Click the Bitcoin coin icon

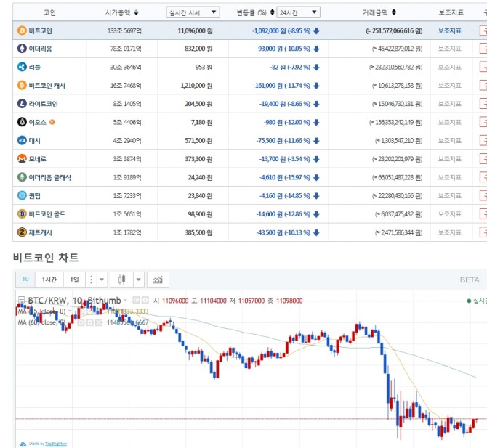pyautogui.click(x=22, y=30)
